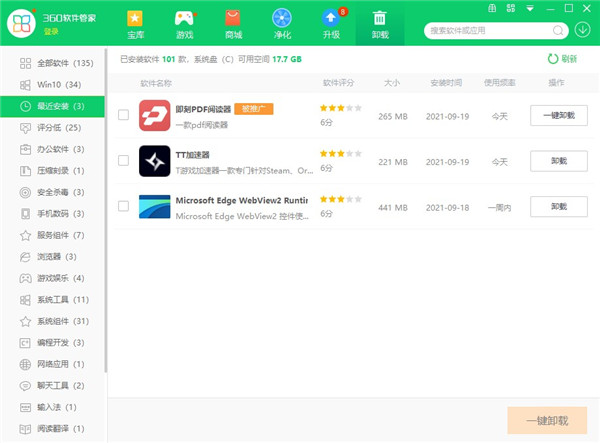Sort by 软件名称 column header
600x443 pixels.
(156, 83)
